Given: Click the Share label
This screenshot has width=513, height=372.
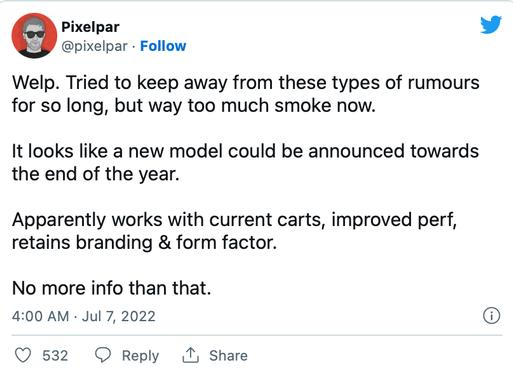Looking at the screenshot, I should pos(228,355).
